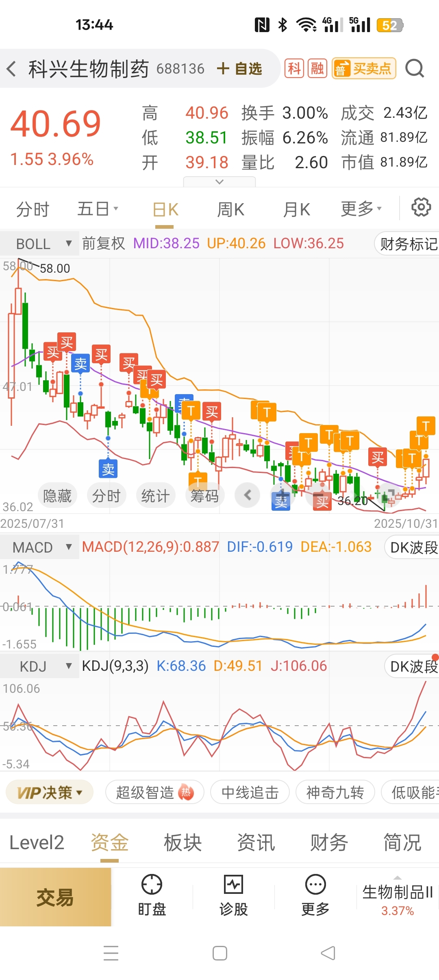The image size is (439, 980).
Task: Tap the 交易 trade button
Action: pyautogui.click(x=55, y=897)
